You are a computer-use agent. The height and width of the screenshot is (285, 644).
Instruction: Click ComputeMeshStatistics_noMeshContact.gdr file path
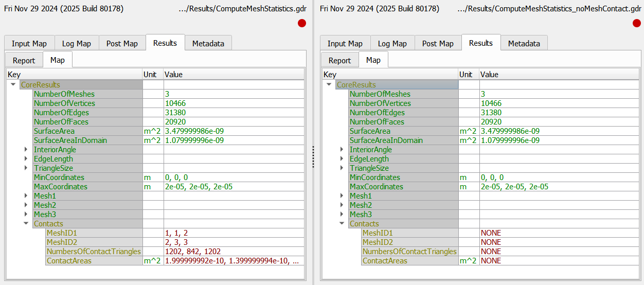pyautogui.click(x=549, y=9)
